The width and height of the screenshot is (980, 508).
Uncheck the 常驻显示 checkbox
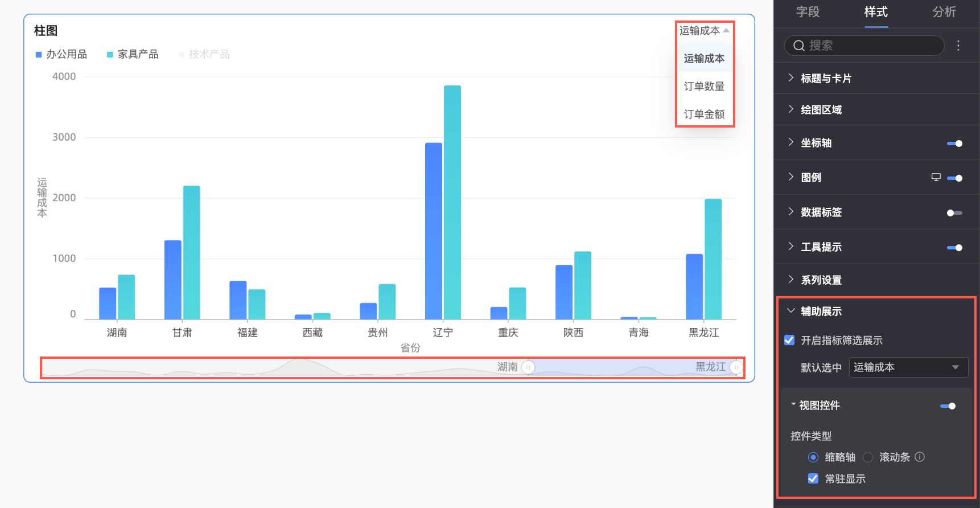point(813,478)
